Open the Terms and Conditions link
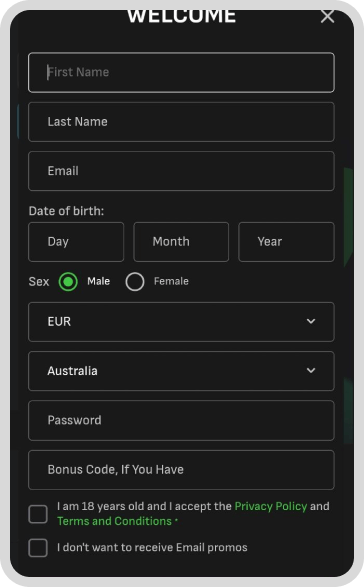364x587 pixels. click(x=114, y=521)
